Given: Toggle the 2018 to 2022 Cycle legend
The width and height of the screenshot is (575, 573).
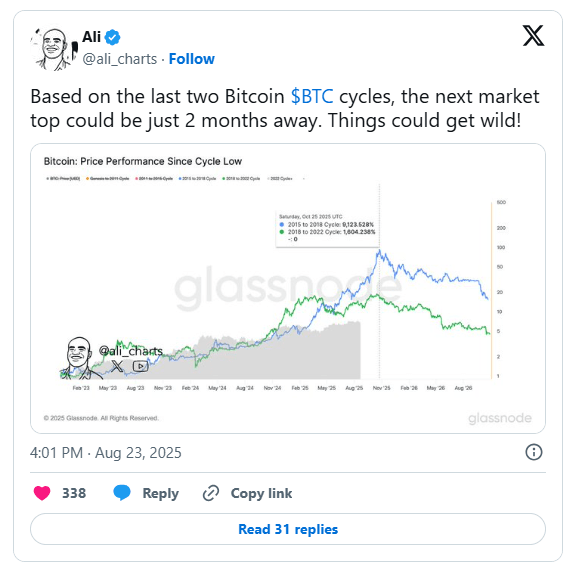Looking at the screenshot, I should [241, 179].
